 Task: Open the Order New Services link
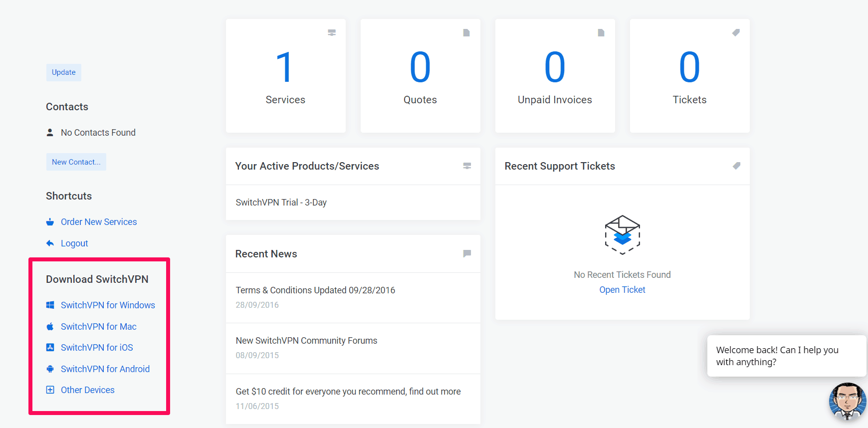(99, 221)
